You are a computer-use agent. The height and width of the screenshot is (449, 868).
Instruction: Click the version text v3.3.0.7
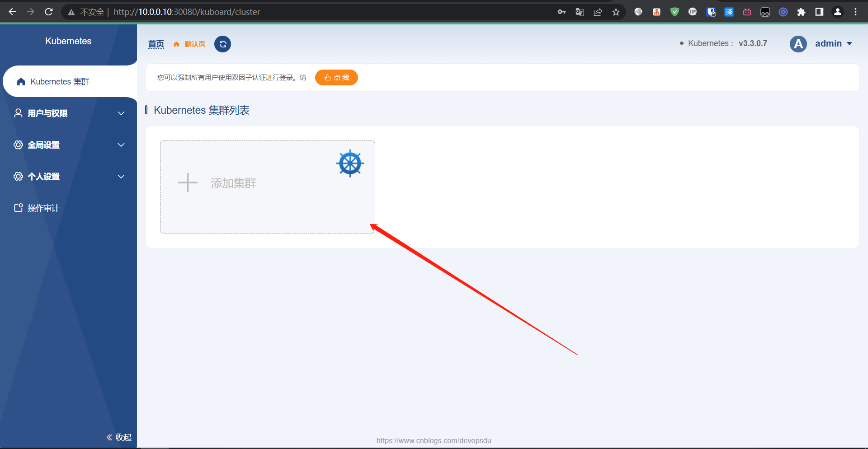(x=753, y=43)
